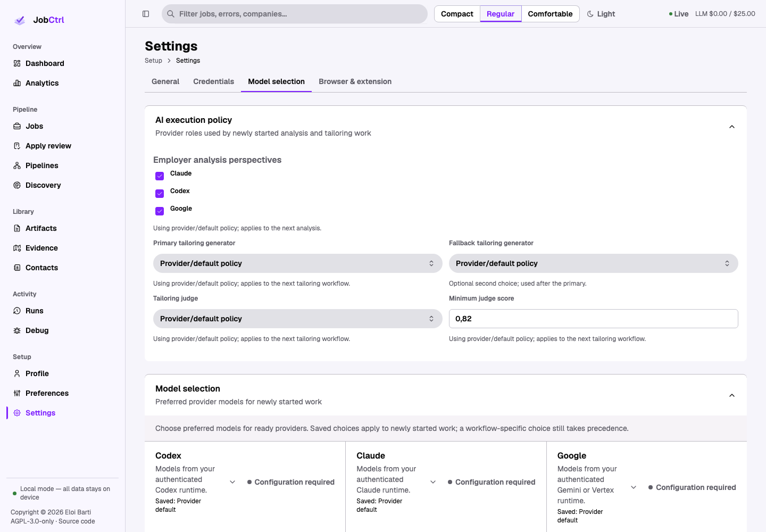The width and height of the screenshot is (766, 532).
Task: Click the LLM $0.00 / $25.00 budget indicator
Action: [725, 14]
